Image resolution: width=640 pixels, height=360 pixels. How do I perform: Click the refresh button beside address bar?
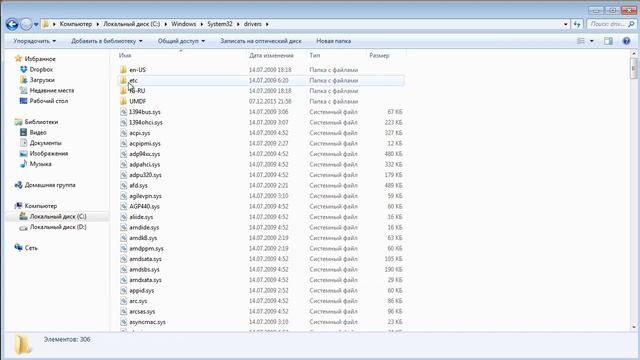click(x=577, y=24)
